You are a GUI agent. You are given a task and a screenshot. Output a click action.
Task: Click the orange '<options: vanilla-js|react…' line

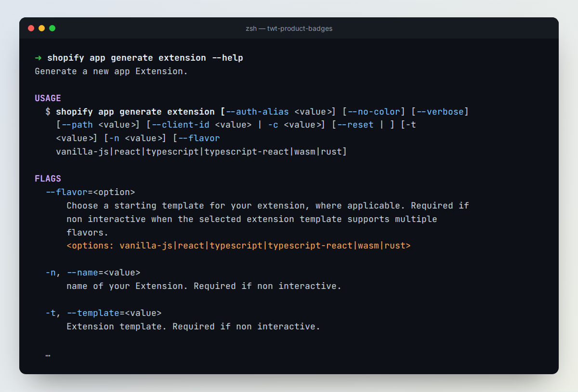point(238,246)
